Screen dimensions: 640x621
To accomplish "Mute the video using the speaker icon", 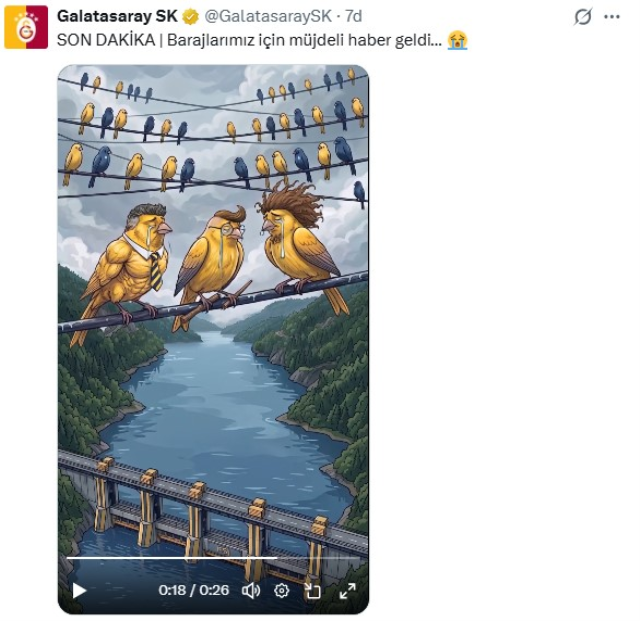I will (252, 590).
